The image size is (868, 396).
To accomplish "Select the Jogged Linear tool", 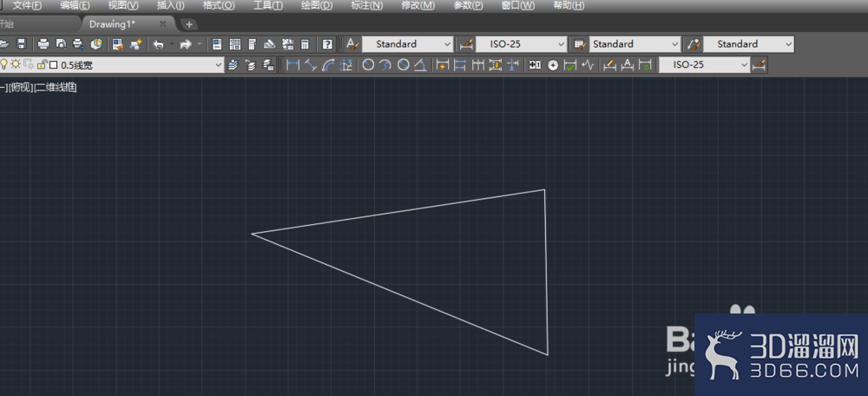I will click(588, 65).
